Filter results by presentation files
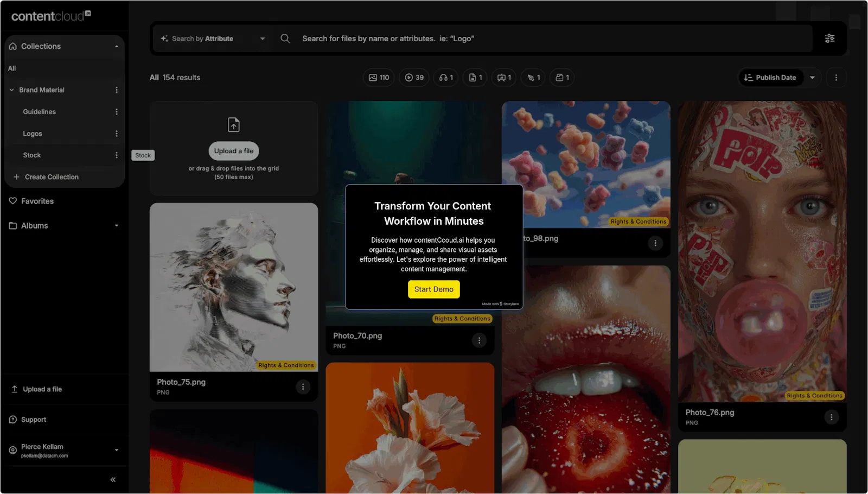Image resolution: width=868 pixels, height=494 pixels. tap(505, 78)
